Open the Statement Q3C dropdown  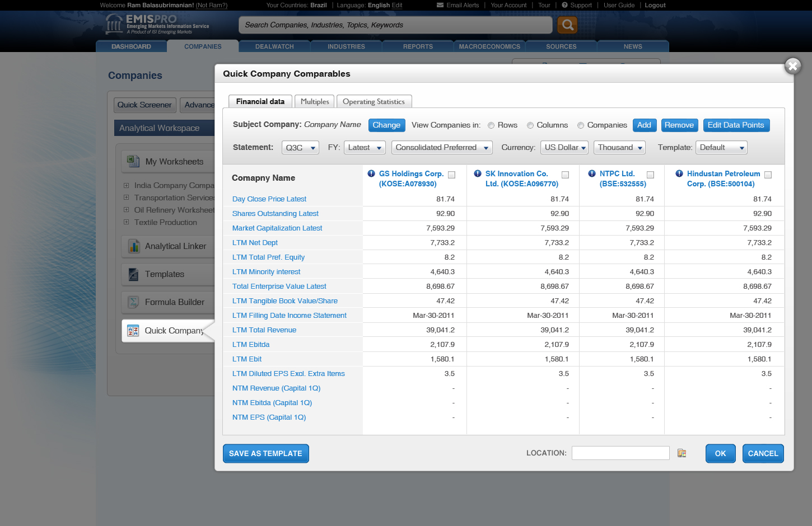click(x=300, y=148)
